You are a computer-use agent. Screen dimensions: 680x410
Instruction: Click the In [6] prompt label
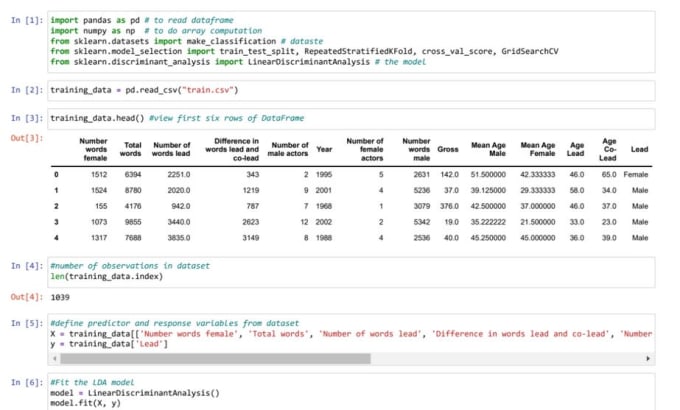[27, 382]
